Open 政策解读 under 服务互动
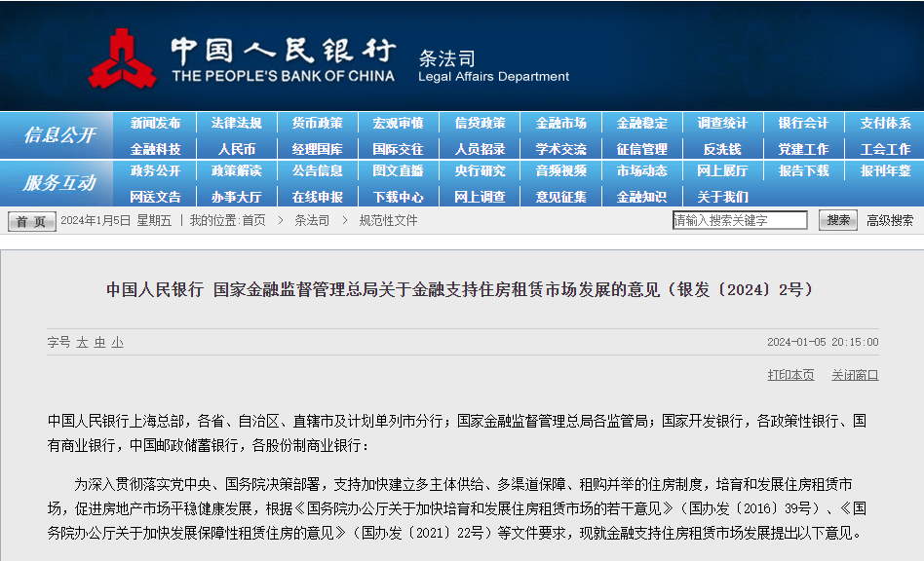This screenshot has height=561, width=924. pos(236,171)
